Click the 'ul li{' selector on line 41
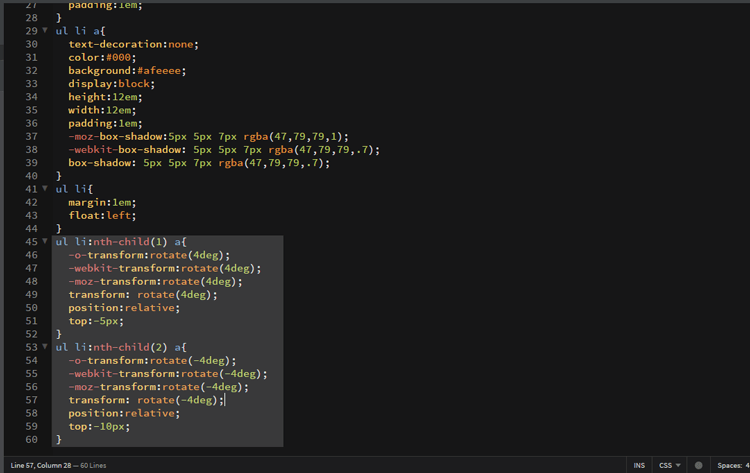 click(x=74, y=189)
